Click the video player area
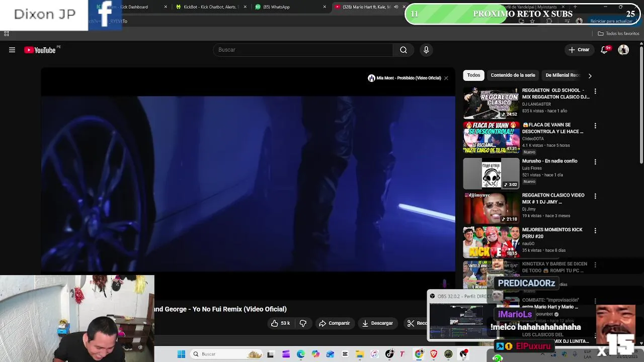Viewport: 644px width, 362px height. (248, 184)
